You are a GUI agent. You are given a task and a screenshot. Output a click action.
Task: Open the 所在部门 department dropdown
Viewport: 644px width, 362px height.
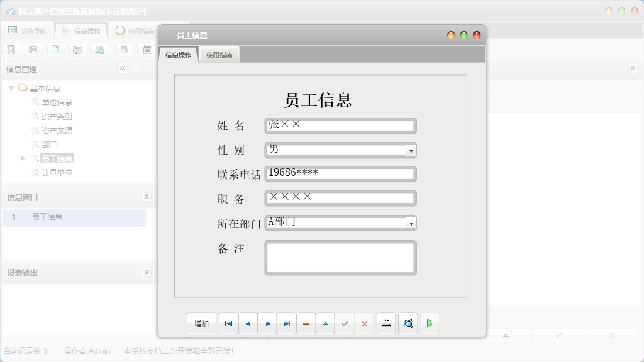[x=412, y=223]
